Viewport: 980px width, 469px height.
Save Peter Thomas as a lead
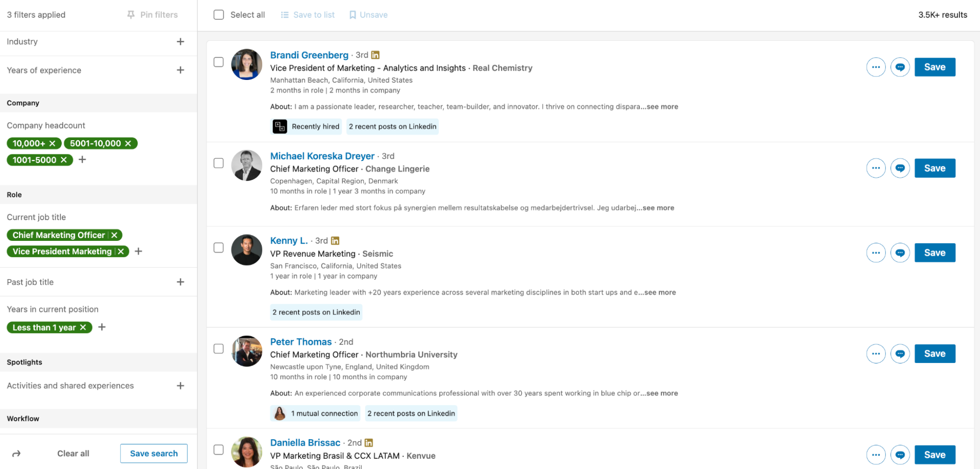935,354
